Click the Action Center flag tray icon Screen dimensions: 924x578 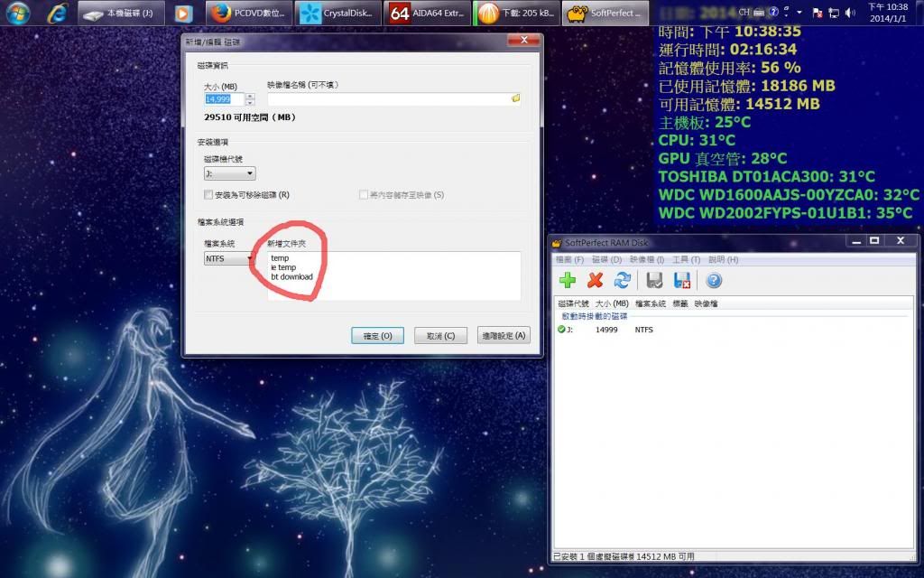(x=818, y=13)
